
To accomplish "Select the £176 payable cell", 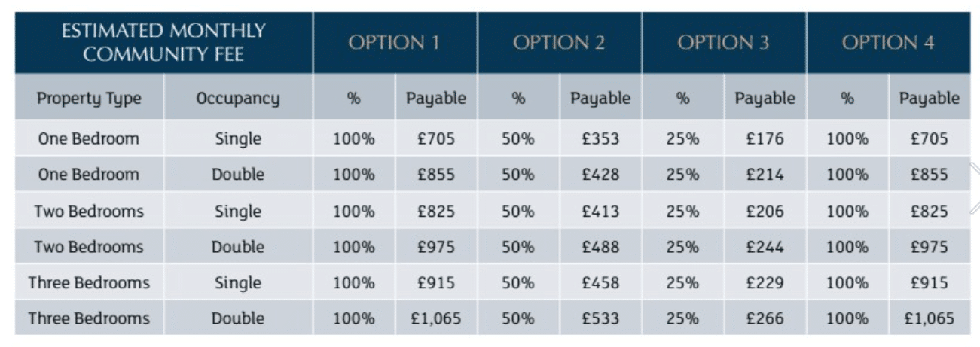I will point(765,138).
